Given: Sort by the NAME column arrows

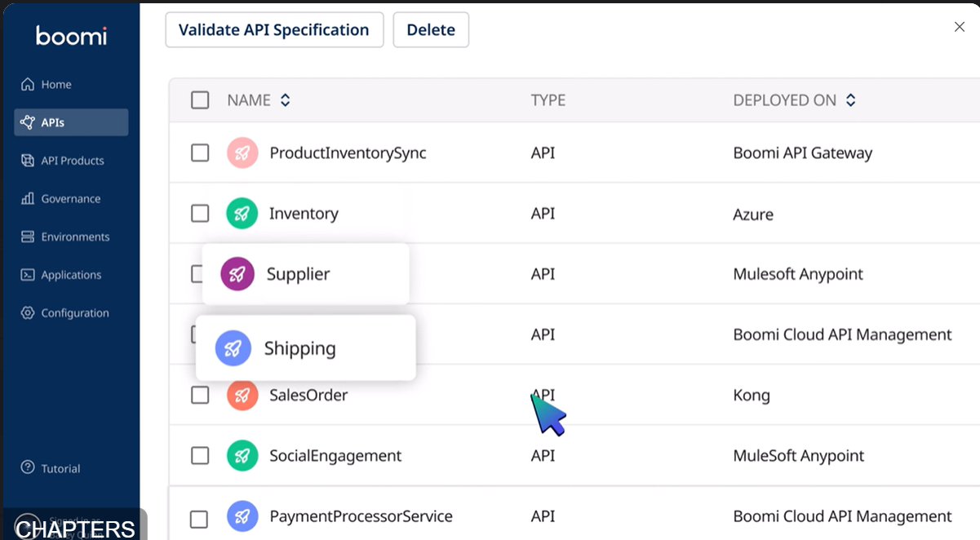Looking at the screenshot, I should point(285,100).
